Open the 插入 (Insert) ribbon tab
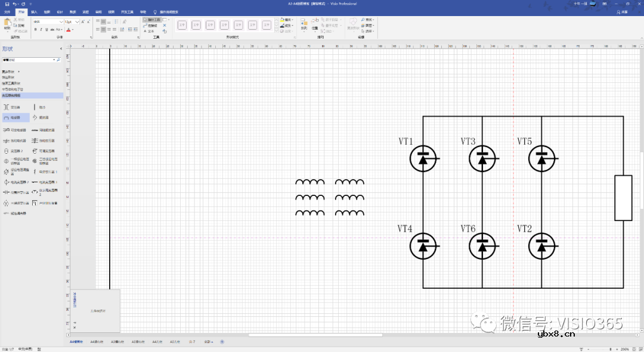The height and width of the screenshot is (352, 644). 34,11
